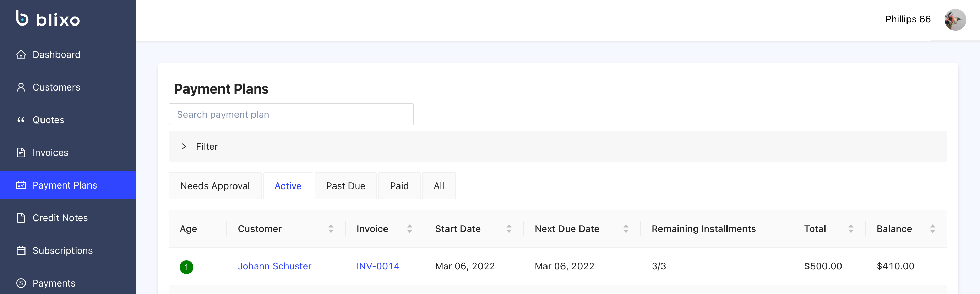Sort table by the Balance arrows

pos(932,229)
